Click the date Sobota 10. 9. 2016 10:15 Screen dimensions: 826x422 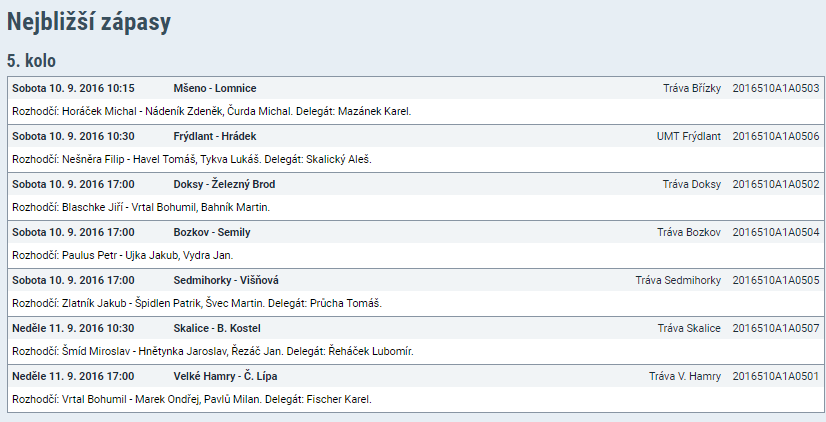(73, 88)
